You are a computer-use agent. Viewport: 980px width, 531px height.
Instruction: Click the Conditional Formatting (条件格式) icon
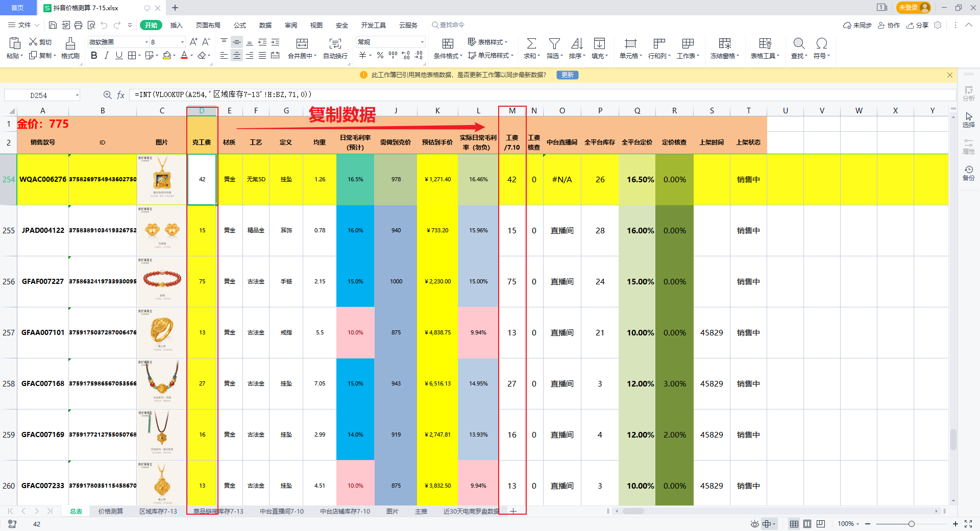pos(448,44)
